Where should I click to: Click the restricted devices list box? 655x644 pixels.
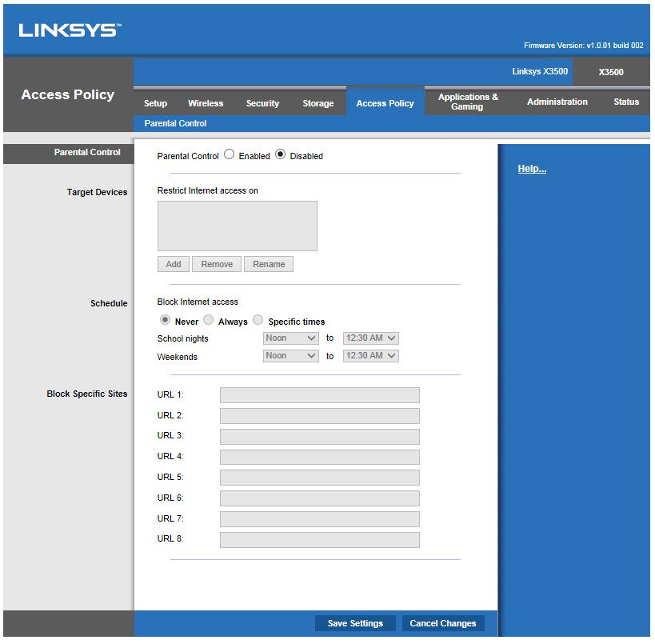pos(238,226)
